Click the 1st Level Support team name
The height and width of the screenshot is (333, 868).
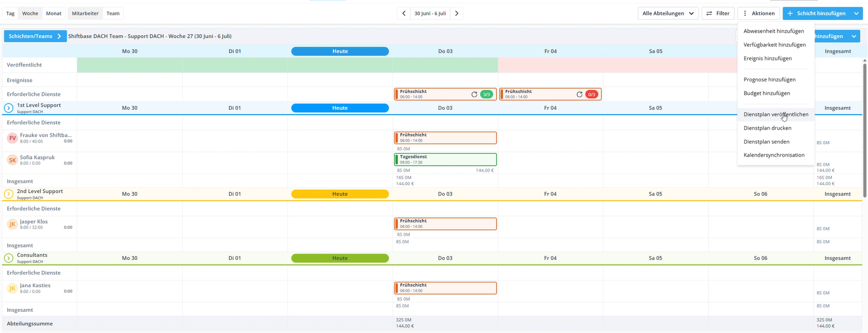click(39, 105)
